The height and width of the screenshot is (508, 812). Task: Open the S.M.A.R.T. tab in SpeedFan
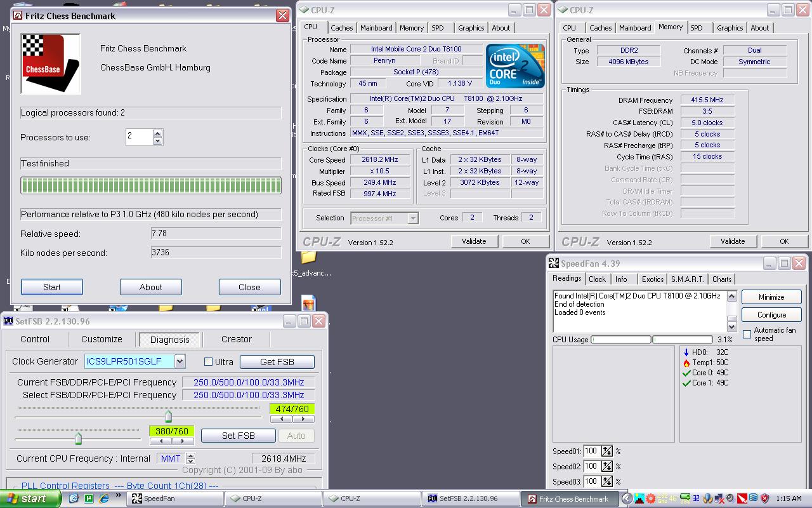click(x=688, y=279)
